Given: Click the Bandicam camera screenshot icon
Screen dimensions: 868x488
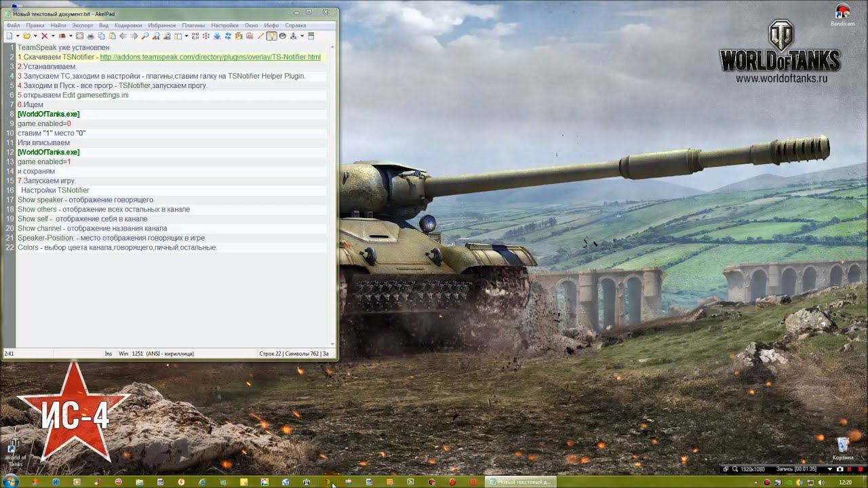Looking at the screenshot, I should pyautogui.click(x=840, y=469).
